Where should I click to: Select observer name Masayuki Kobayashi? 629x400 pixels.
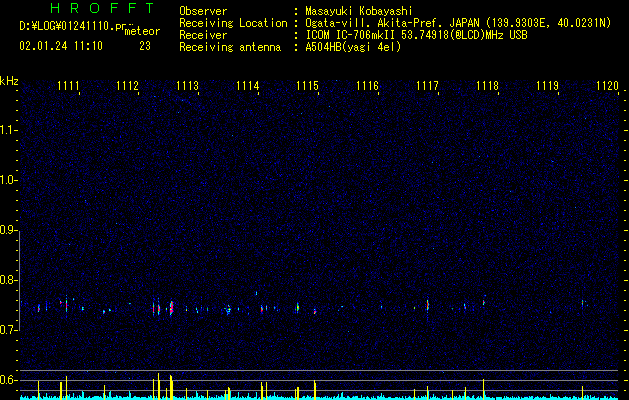tap(359, 11)
